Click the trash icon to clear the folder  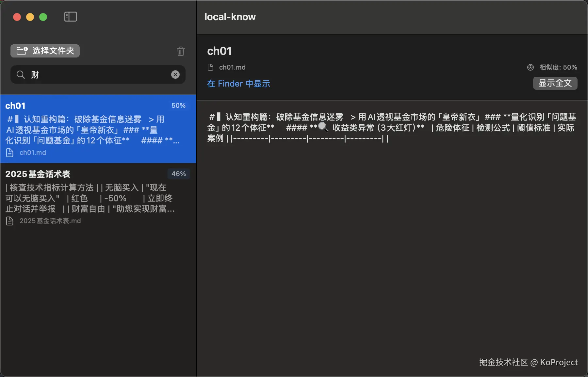tap(181, 51)
